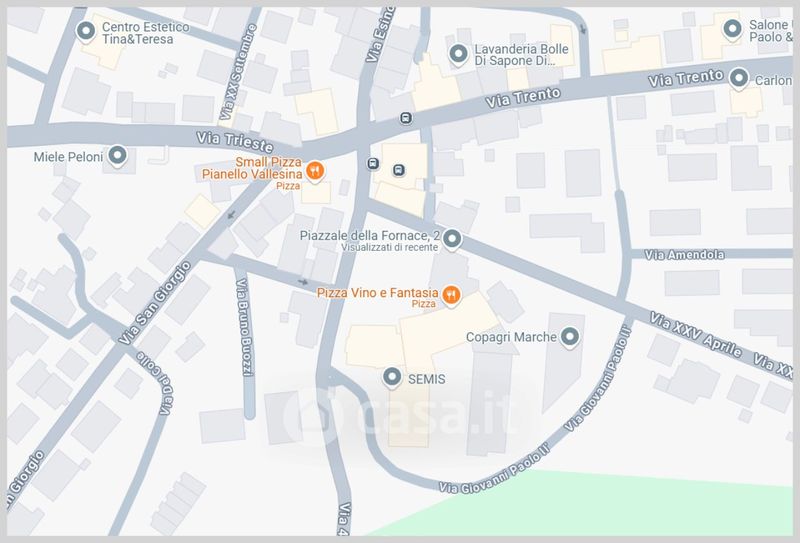Click the bus stop icon on Via Trento

click(x=406, y=118)
